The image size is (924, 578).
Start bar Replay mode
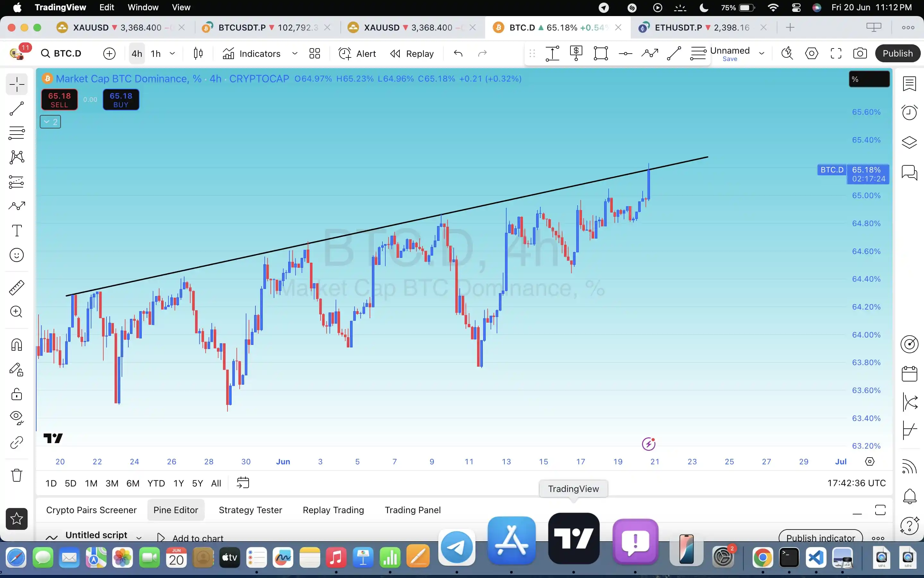pyautogui.click(x=412, y=54)
